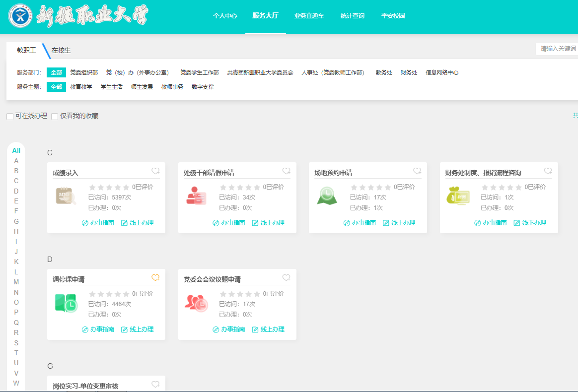This screenshot has width=578, height=392.
Task: Go to 服务大厅 in top navigation
Action: point(265,16)
